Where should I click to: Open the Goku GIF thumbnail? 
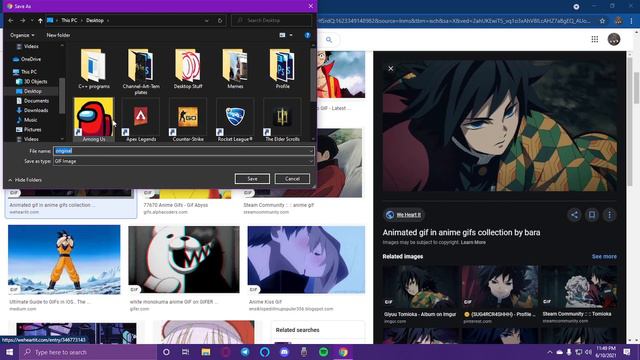[64, 260]
